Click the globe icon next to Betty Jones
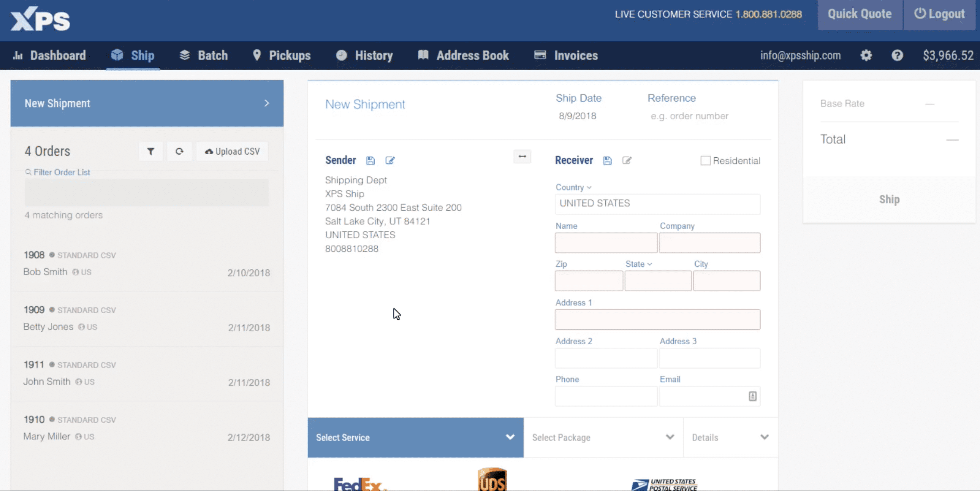This screenshot has height=491, width=980. pyautogui.click(x=81, y=327)
